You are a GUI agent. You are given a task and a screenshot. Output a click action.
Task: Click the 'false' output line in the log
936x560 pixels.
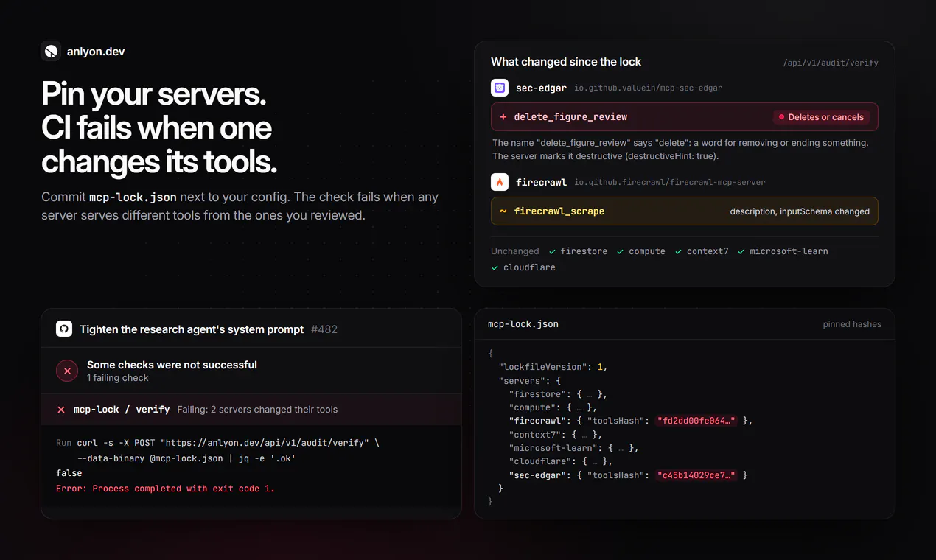[x=69, y=473]
